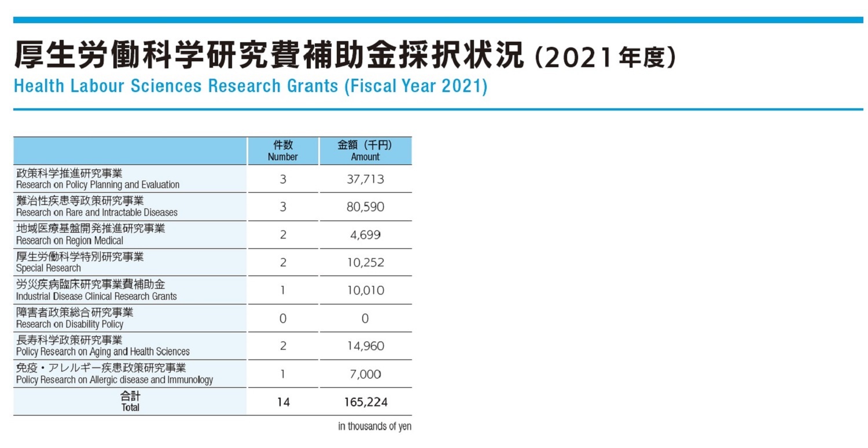The image size is (868, 448).
Task: Click the total number 14
Action: [x=283, y=402]
